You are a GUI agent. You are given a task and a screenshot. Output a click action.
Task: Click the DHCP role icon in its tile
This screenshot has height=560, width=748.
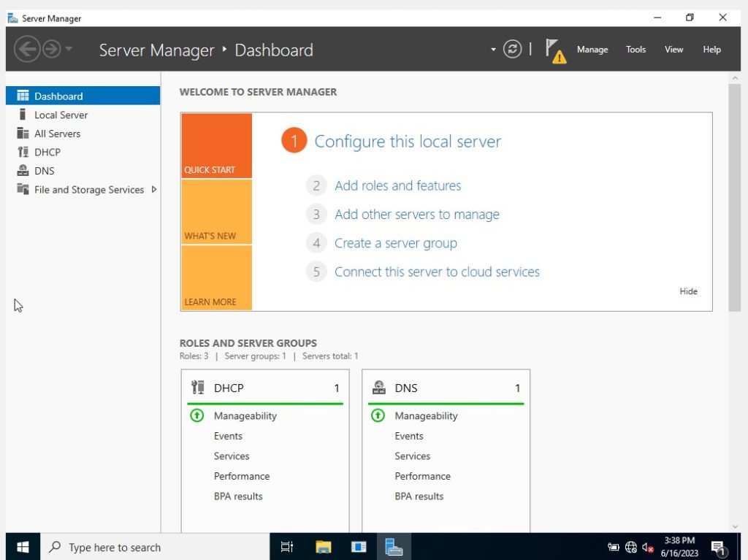tap(196, 388)
